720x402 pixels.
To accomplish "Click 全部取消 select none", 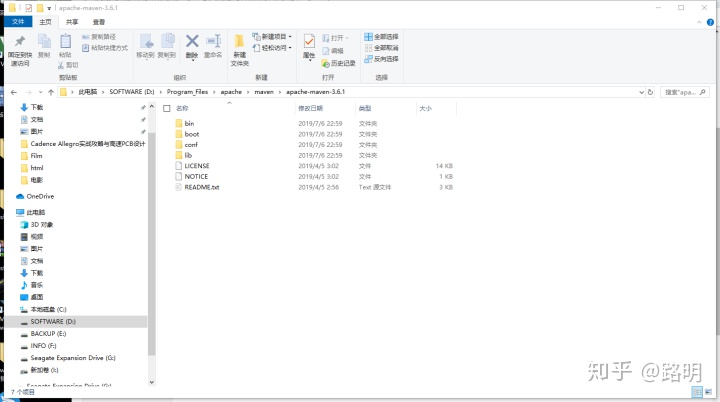I will pyautogui.click(x=381, y=48).
